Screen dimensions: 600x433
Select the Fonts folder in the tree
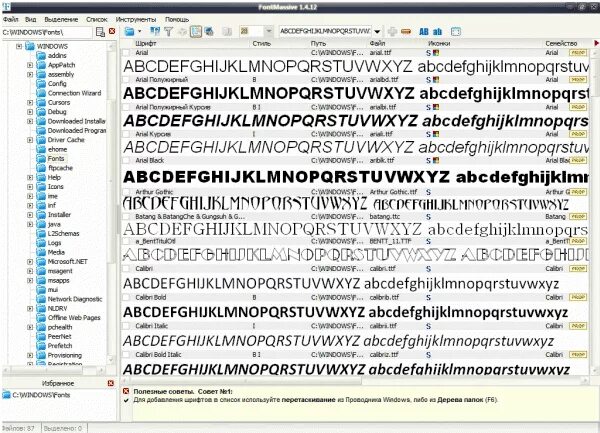point(56,159)
